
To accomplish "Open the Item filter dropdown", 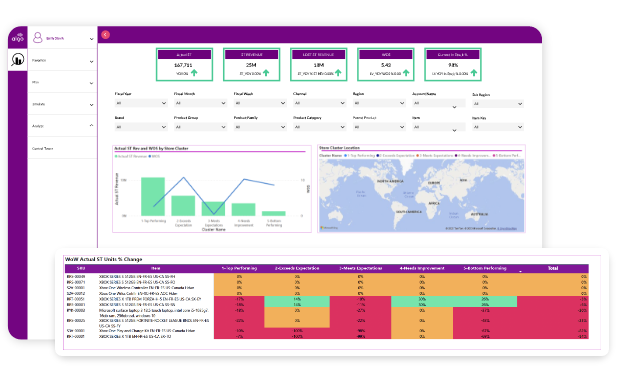I will (439, 127).
